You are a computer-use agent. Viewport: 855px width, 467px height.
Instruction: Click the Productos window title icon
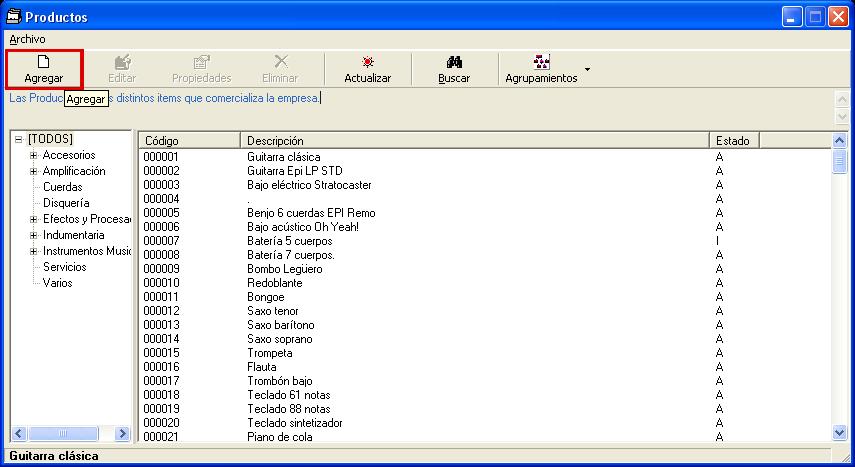click(13, 17)
